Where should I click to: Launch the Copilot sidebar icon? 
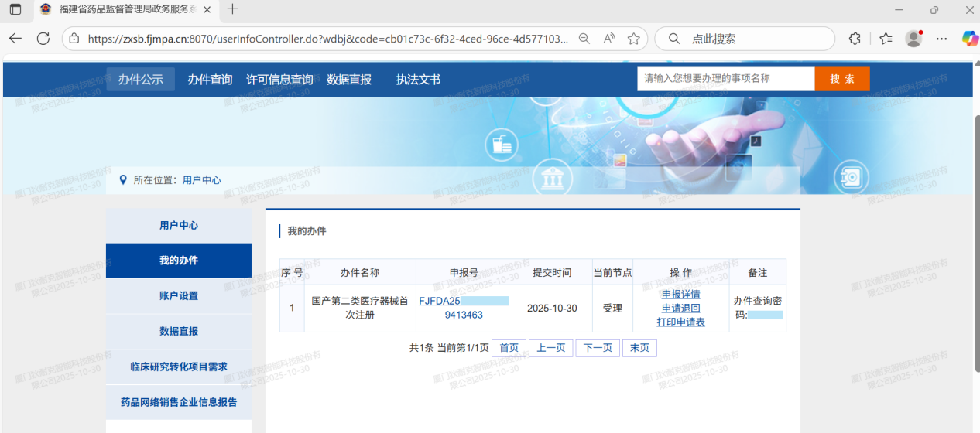[969, 39]
